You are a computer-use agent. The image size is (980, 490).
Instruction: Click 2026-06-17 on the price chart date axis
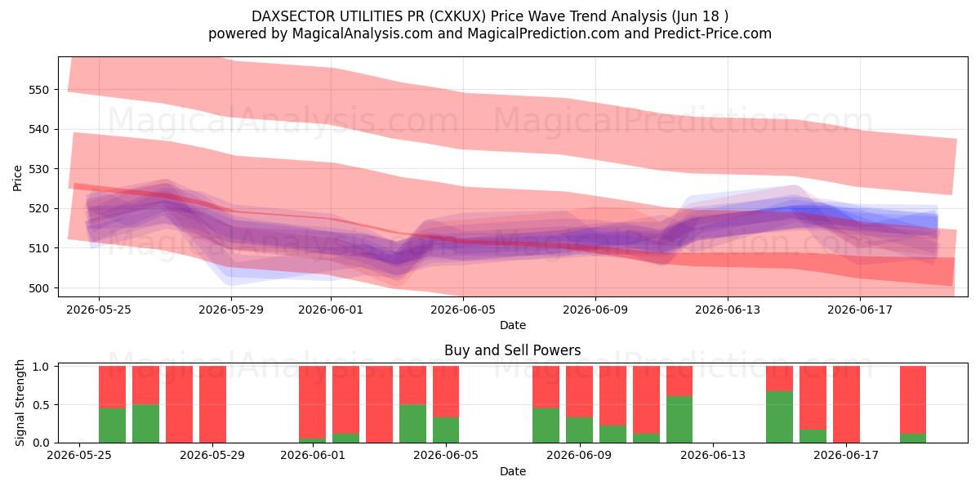860,310
